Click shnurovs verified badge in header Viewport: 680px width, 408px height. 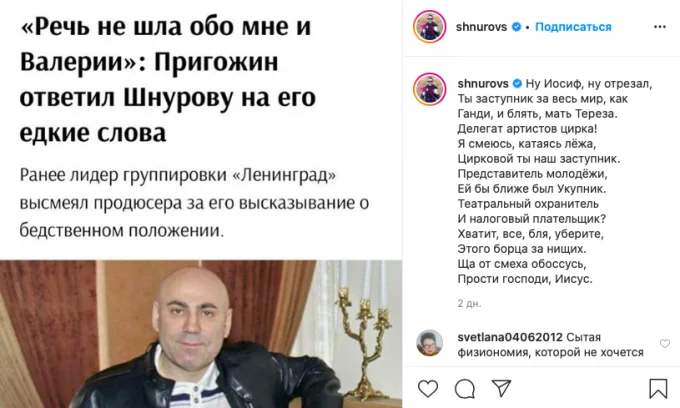pyautogui.click(x=516, y=27)
